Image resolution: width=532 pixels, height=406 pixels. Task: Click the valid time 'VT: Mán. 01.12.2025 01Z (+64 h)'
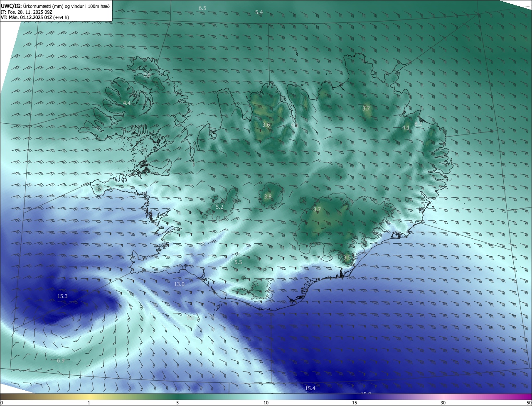pos(35,17)
